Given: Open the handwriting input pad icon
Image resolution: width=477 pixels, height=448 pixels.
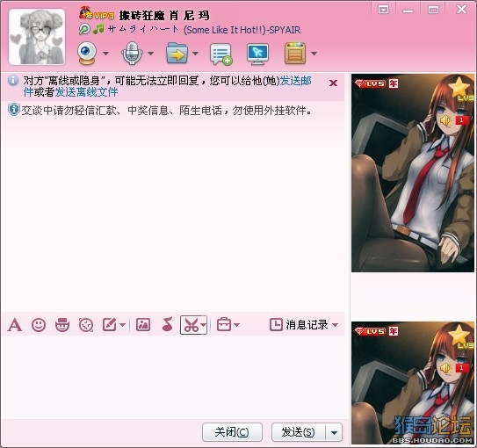Looking at the screenshot, I should click(x=110, y=325).
